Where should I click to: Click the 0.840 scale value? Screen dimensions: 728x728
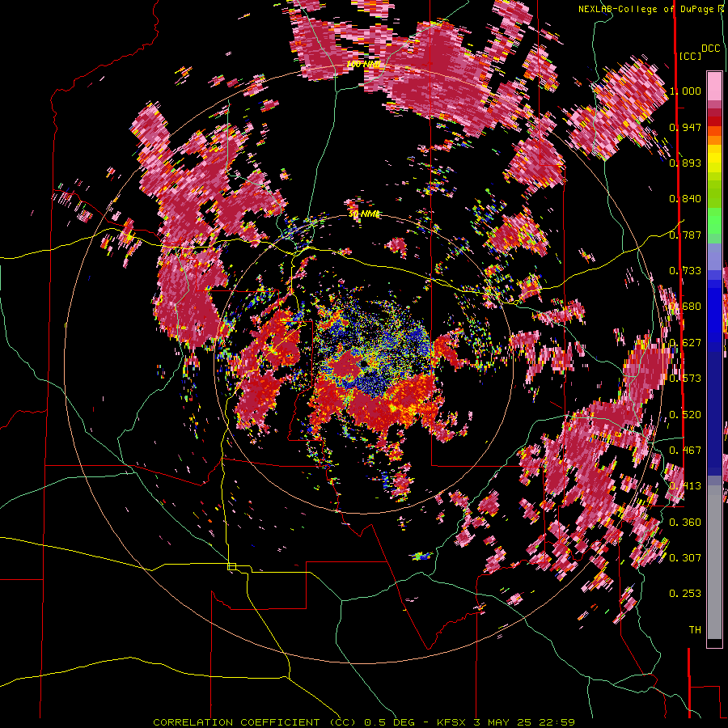(685, 199)
